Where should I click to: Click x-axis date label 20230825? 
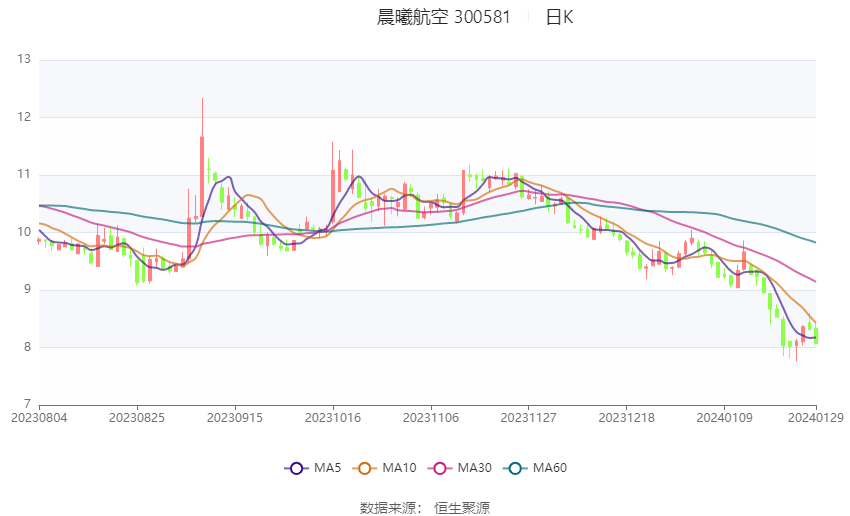(137, 418)
